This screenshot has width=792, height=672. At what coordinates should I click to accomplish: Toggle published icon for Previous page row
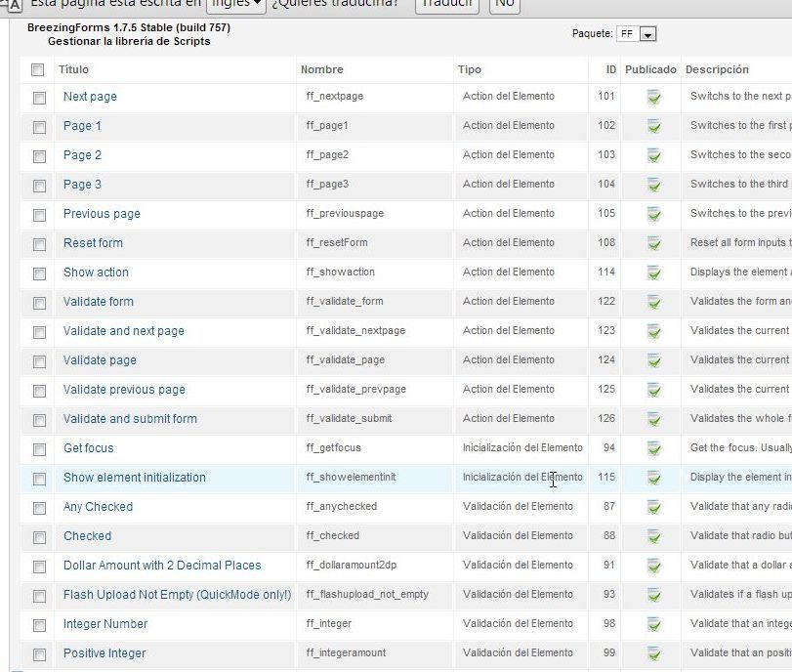(x=653, y=214)
